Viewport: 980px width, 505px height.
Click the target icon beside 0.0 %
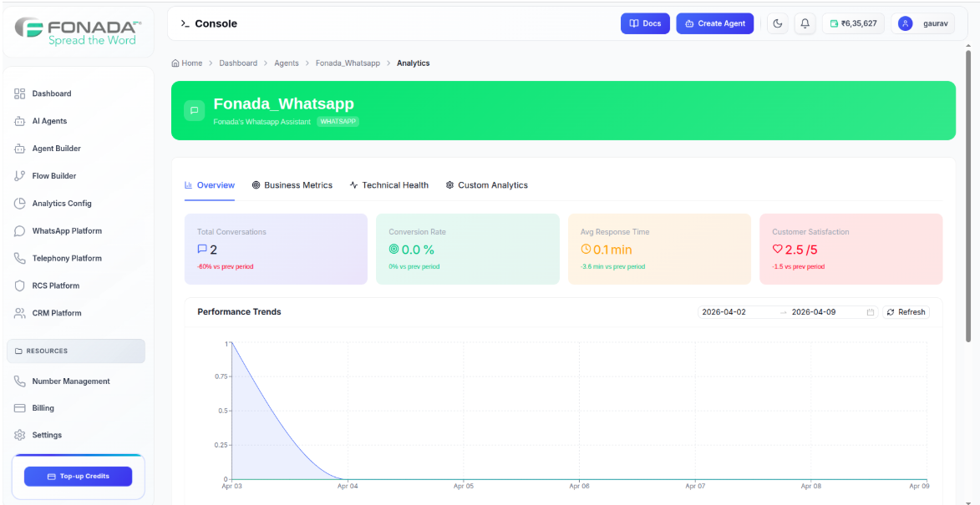click(x=394, y=249)
